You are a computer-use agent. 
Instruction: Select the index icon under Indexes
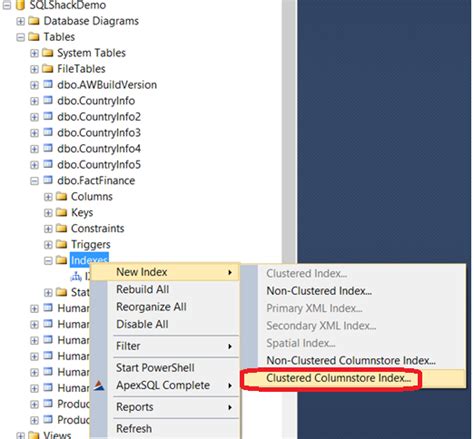point(76,276)
